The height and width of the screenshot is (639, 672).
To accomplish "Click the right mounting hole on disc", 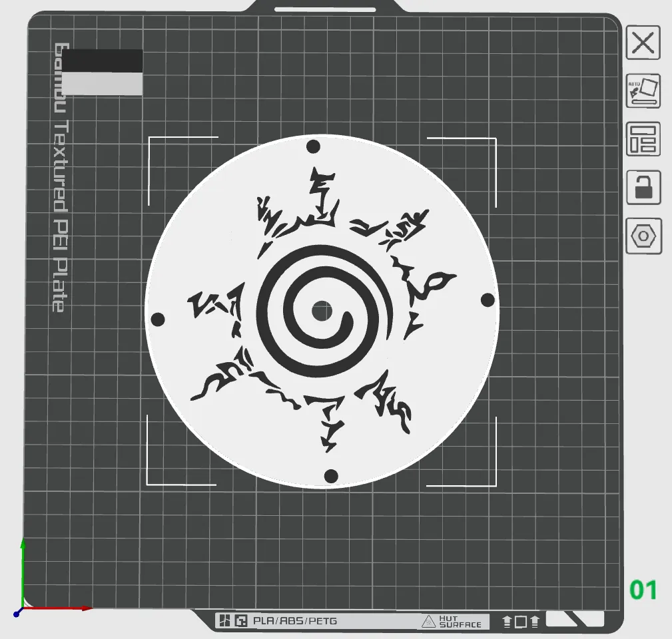I will [x=488, y=300].
